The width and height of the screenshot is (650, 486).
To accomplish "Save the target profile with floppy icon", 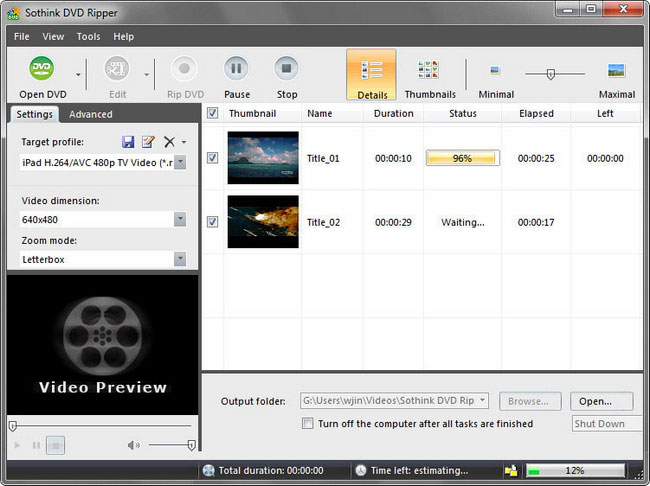I will point(128,142).
